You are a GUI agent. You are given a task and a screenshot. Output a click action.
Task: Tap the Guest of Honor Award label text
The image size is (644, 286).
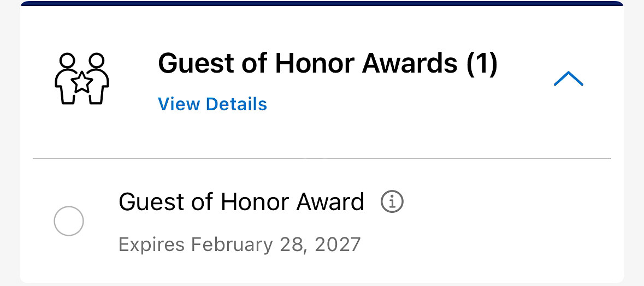point(241,202)
